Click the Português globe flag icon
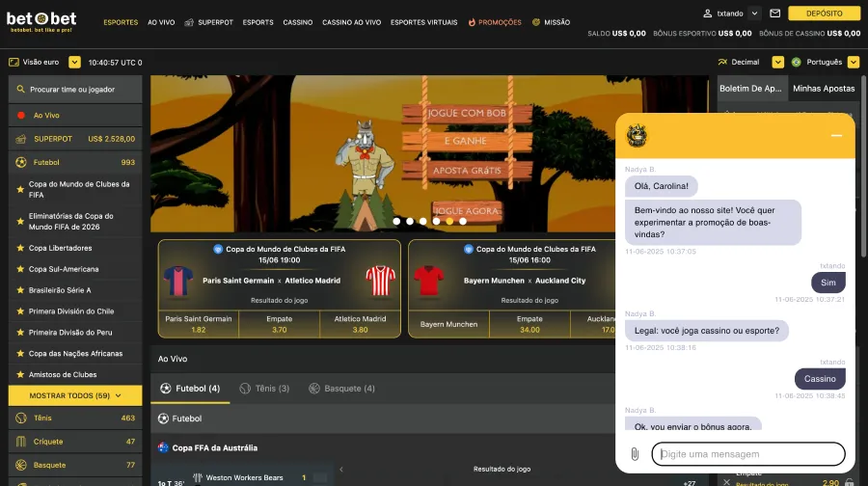Viewport: 868px width, 486px height. click(796, 62)
